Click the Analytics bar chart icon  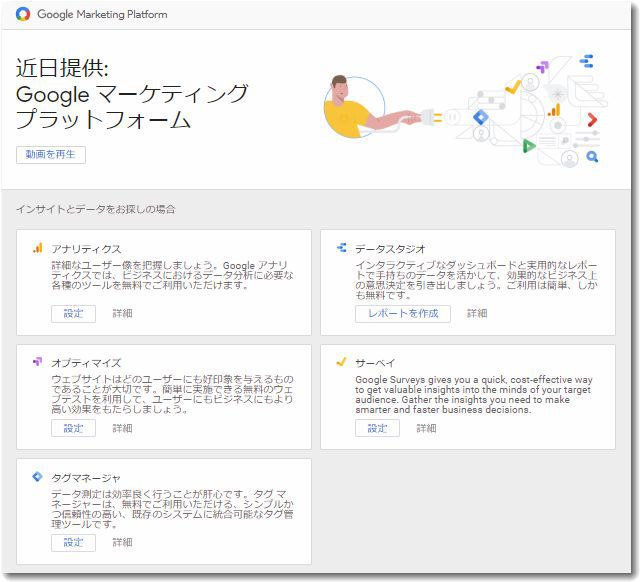[x=38, y=248]
